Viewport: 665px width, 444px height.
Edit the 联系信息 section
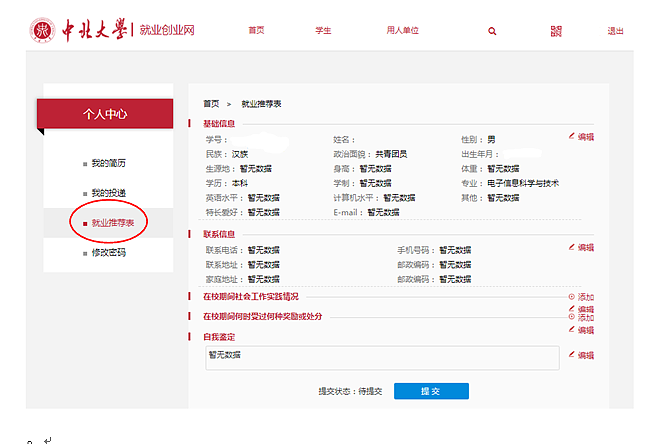[x=581, y=247]
